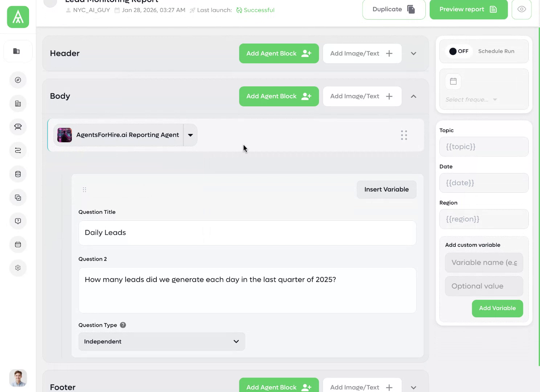Click the eye preview visibility button
The height and width of the screenshot is (392, 540).
[521, 9]
